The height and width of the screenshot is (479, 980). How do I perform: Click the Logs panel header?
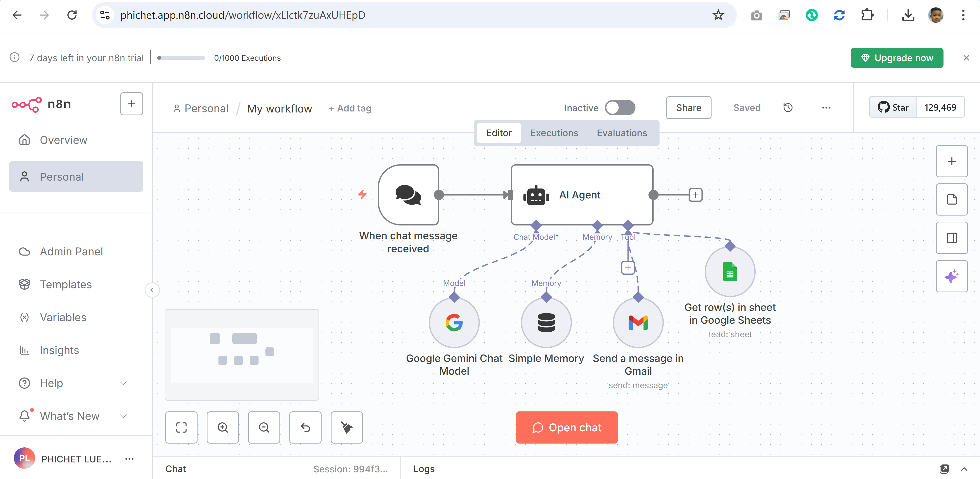coord(424,469)
